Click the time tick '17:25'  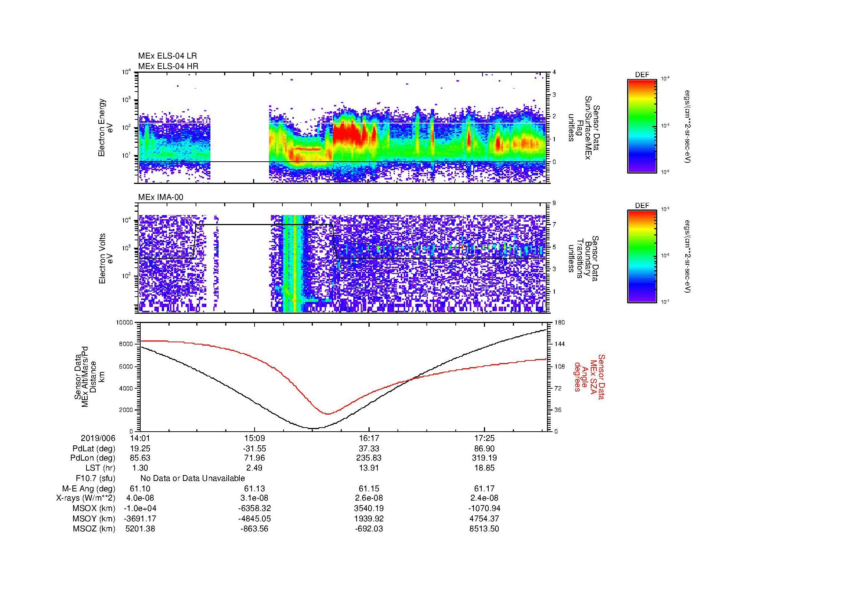pyautogui.click(x=484, y=438)
